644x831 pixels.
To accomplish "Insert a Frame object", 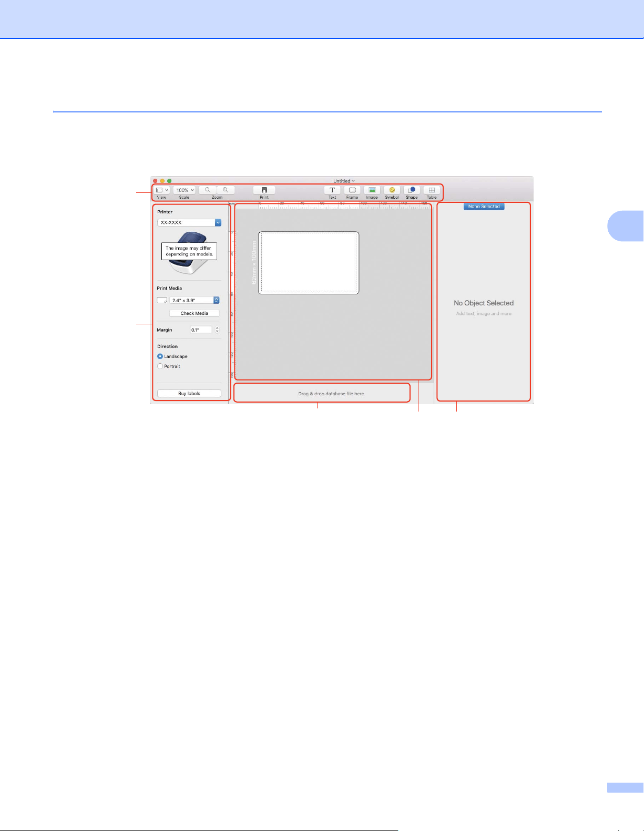I will [352, 190].
